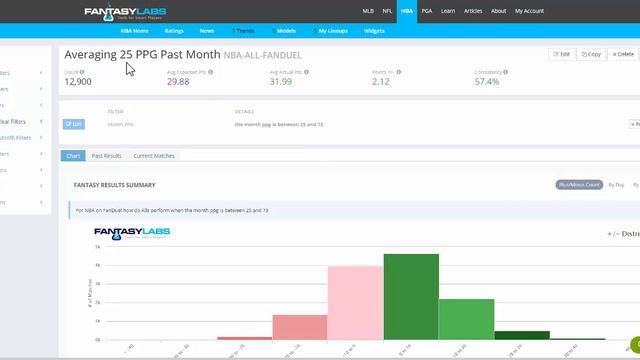Click the consistency value 57.4%
The image size is (640, 360).
coord(487,82)
